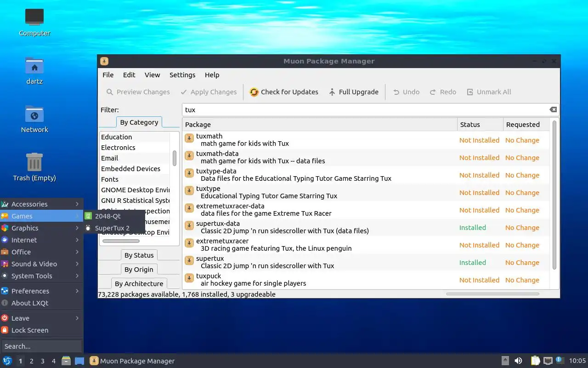The image size is (588, 368).
Task: Click the start menu Search box
Action: (41, 346)
